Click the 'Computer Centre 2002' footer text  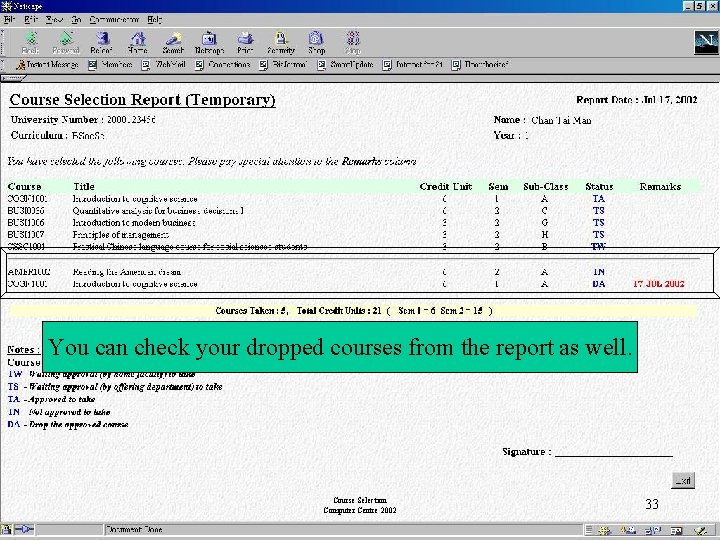(360, 510)
